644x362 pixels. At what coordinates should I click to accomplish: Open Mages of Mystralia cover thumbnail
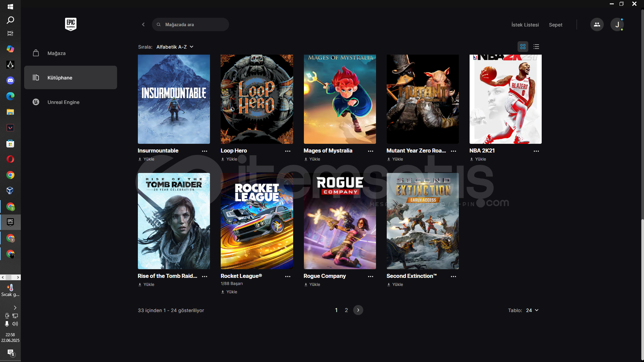(340, 99)
